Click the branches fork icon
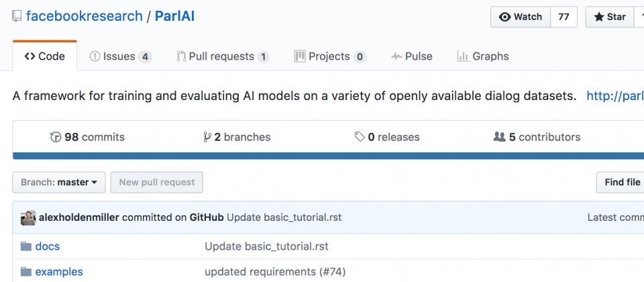 (207, 137)
